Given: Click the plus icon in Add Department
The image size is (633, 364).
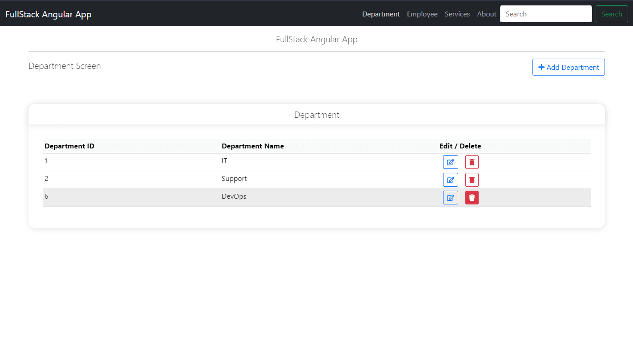Looking at the screenshot, I should (x=541, y=67).
